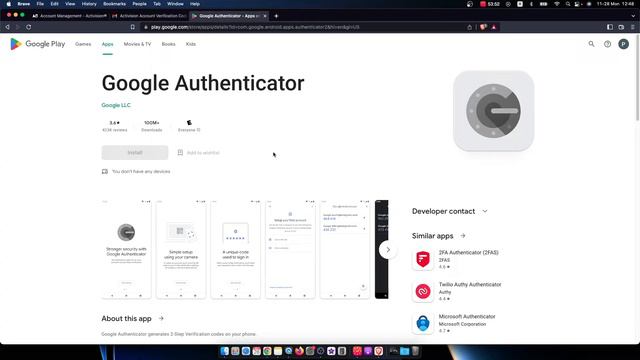Open the 'Simple setup using your camera' screenshot

tap(181, 249)
